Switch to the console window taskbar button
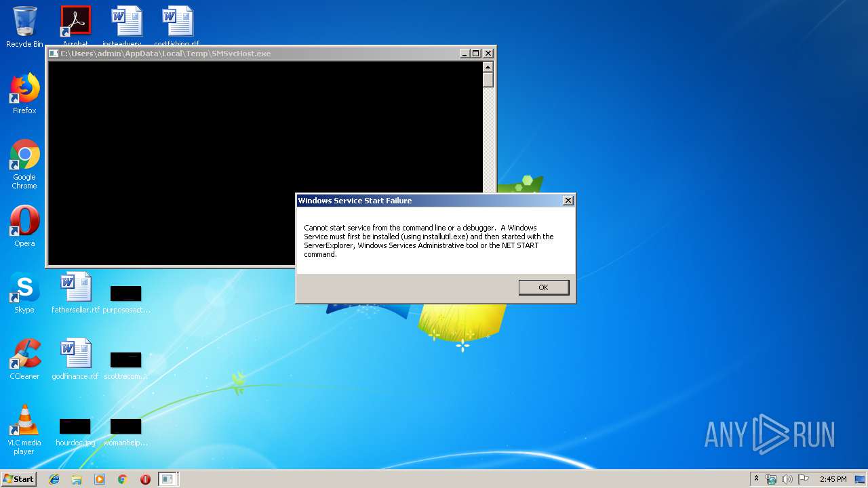The width and height of the screenshot is (868, 488). click(167, 479)
